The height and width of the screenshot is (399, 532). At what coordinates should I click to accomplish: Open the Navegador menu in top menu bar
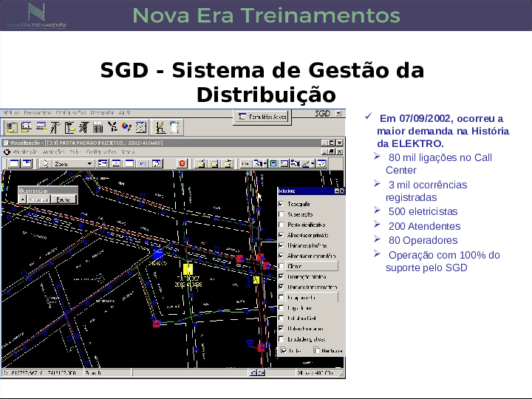click(x=102, y=112)
